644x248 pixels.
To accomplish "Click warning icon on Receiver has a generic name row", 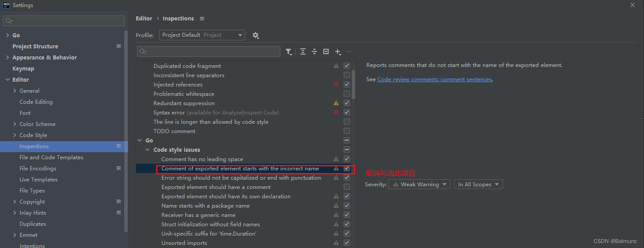I will 336,215.
